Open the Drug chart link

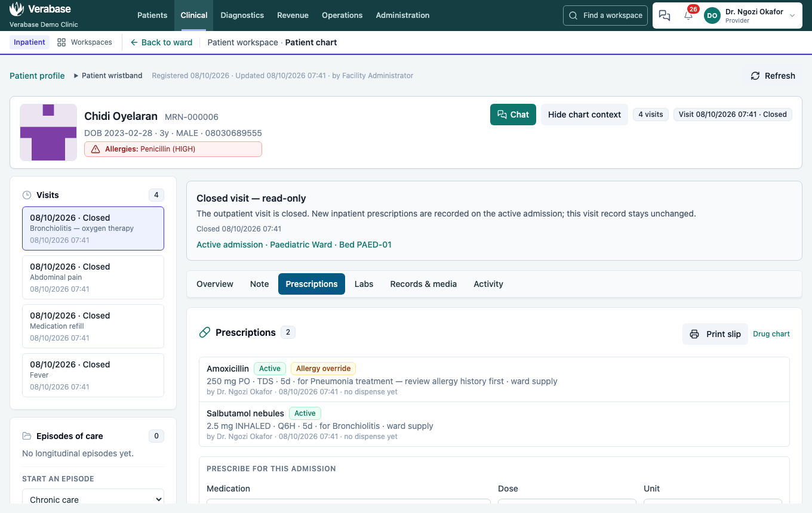pyautogui.click(x=771, y=334)
